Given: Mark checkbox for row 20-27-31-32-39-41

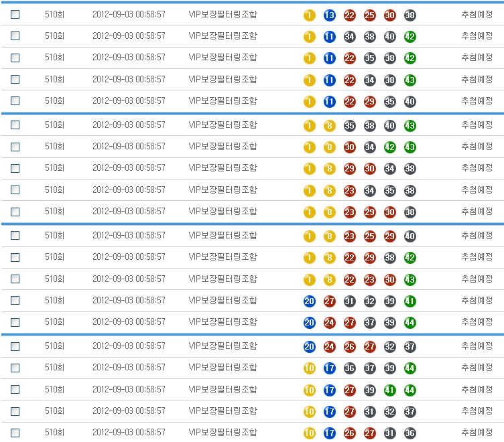Looking at the screenshot, I should tap(15, 301).
